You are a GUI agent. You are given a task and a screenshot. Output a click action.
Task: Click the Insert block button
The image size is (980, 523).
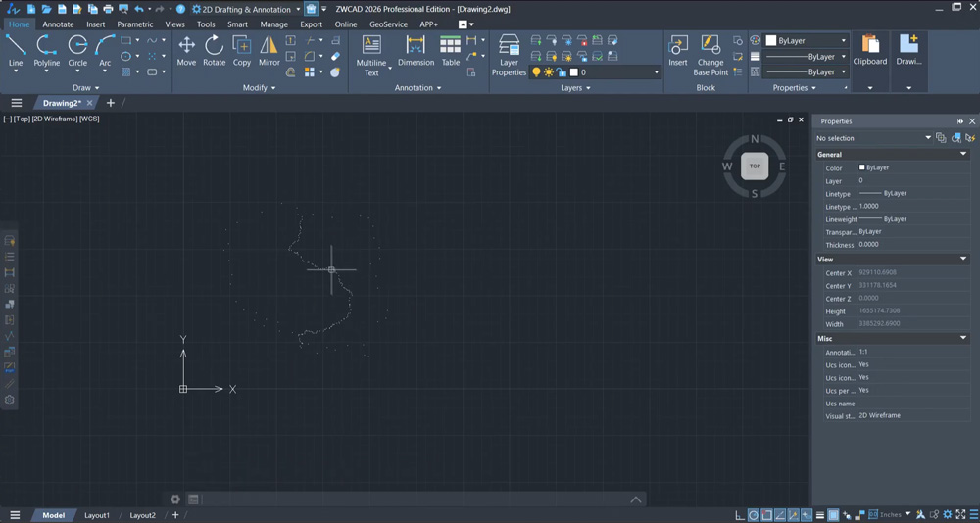(678, 51)
